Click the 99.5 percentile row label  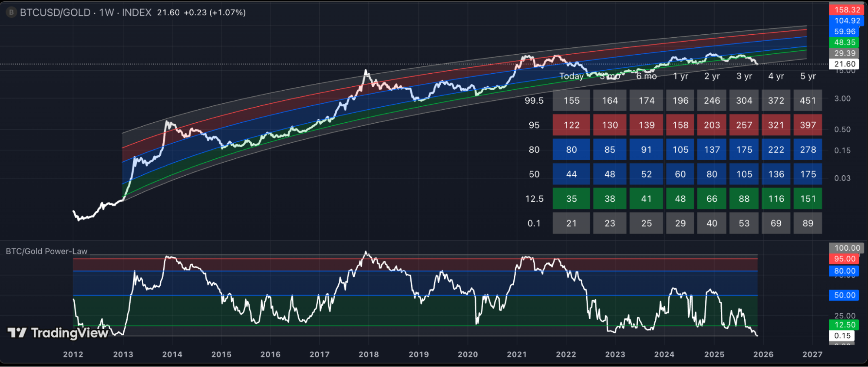point(534,101)
